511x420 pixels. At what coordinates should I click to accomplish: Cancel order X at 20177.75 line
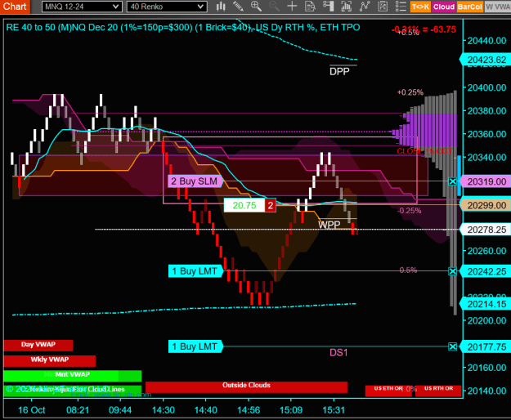[x=452, y=346]
